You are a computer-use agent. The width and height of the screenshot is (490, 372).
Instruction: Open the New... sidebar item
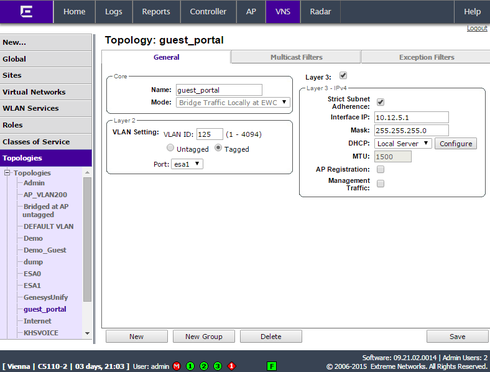pyautogui.click(x=46, y=42)
